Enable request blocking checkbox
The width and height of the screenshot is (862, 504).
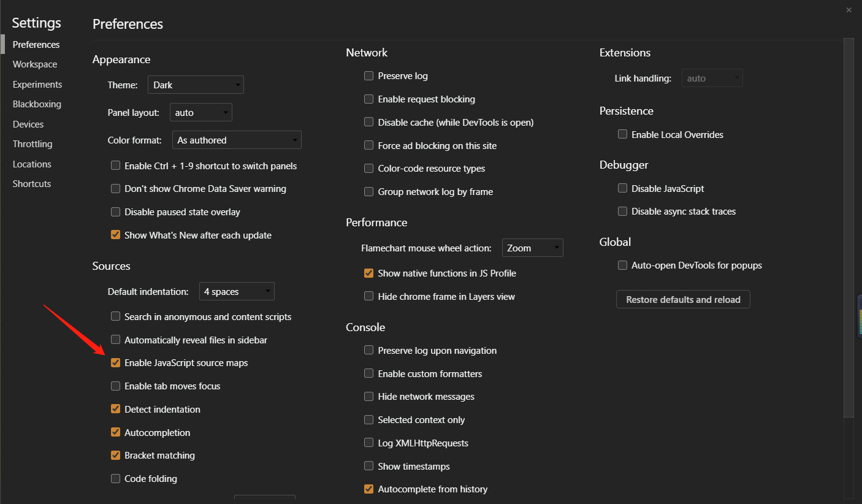368,99
